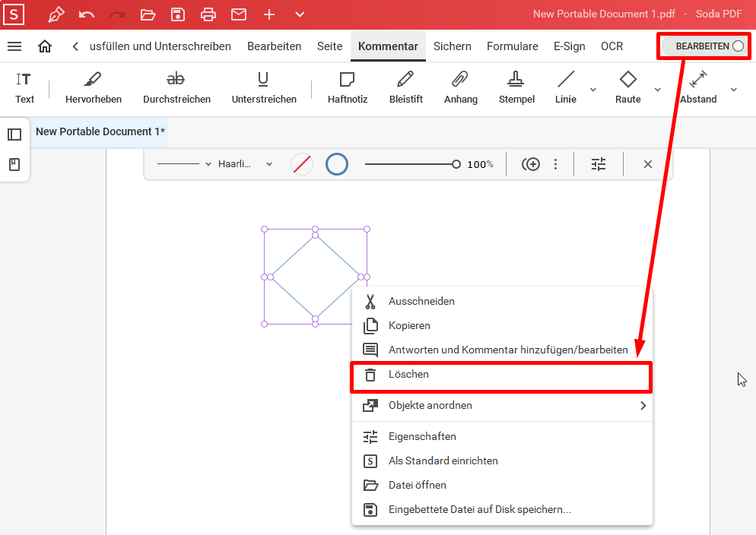This screenshot has height=535, width=756.
Task: Select the Stempel stamp tool
Action: [x=516, y=88]
